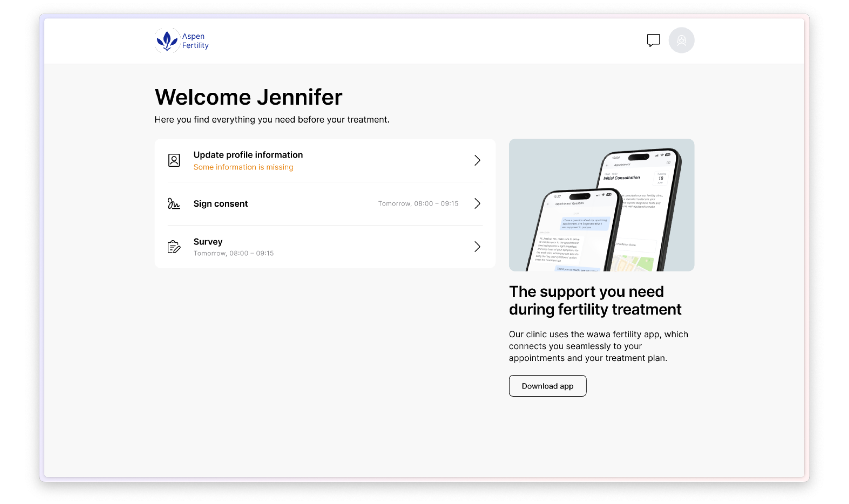This screenshot has height=504, width=849.
Task: Click the Sign consent time "Tomorrow, 08:00 – 09:15"
Action: [x=418, y=204]
